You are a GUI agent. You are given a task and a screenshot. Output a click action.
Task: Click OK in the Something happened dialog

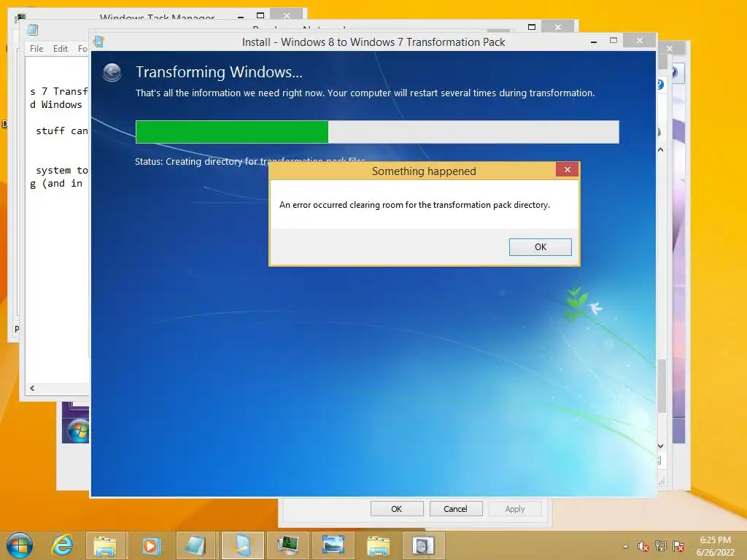(x=541, y=247)
